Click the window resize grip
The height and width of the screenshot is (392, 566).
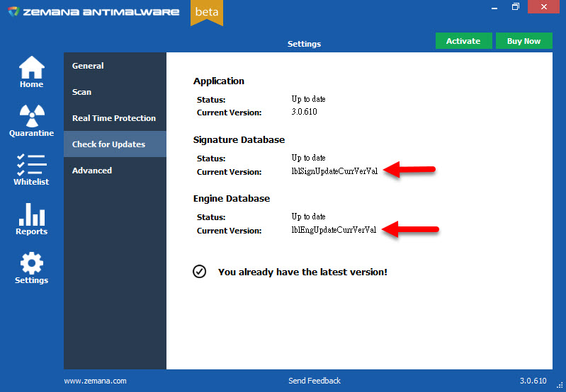click(560, 386)
